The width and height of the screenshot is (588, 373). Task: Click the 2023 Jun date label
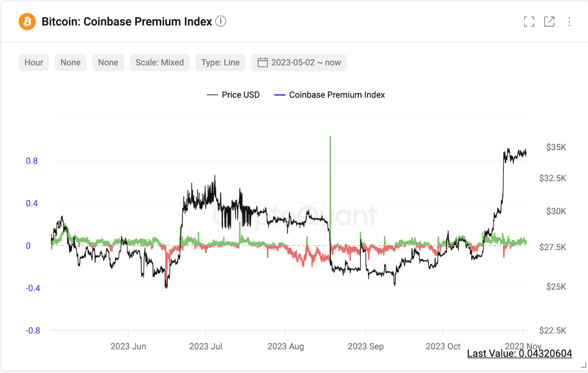(x=128, y=346)
